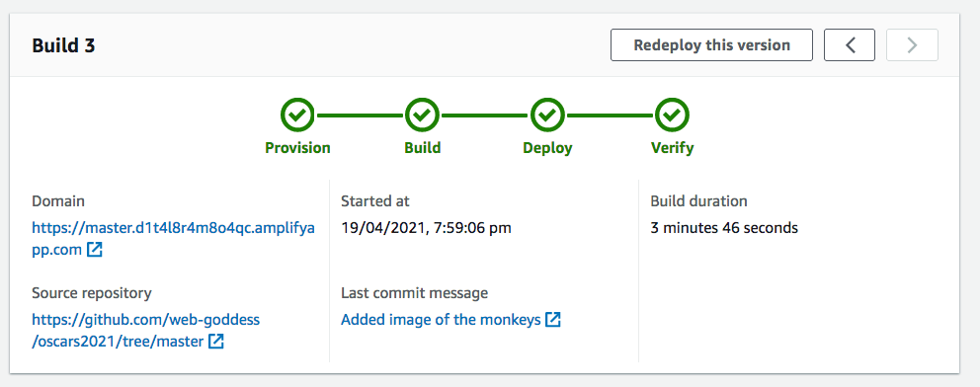Click external-link icon beside amplifyapp domain
This screenshot has width=980, height=387.
(95, 251)
